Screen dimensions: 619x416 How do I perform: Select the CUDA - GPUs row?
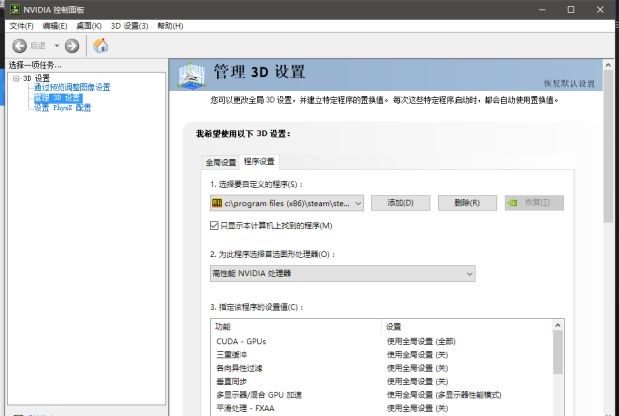click(381, 341)
